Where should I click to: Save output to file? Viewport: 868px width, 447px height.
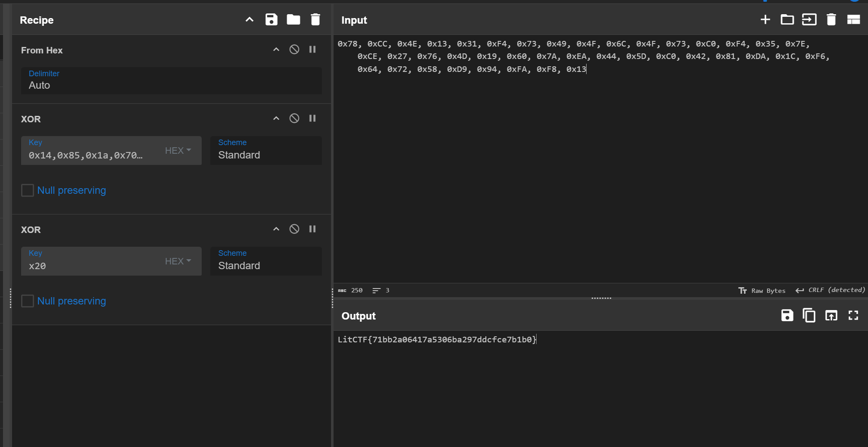[787, 316]
